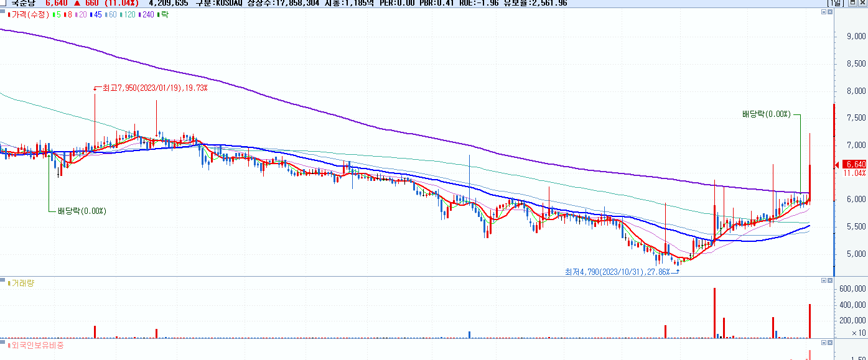Close the 외국인보유비중 pane

830,343
